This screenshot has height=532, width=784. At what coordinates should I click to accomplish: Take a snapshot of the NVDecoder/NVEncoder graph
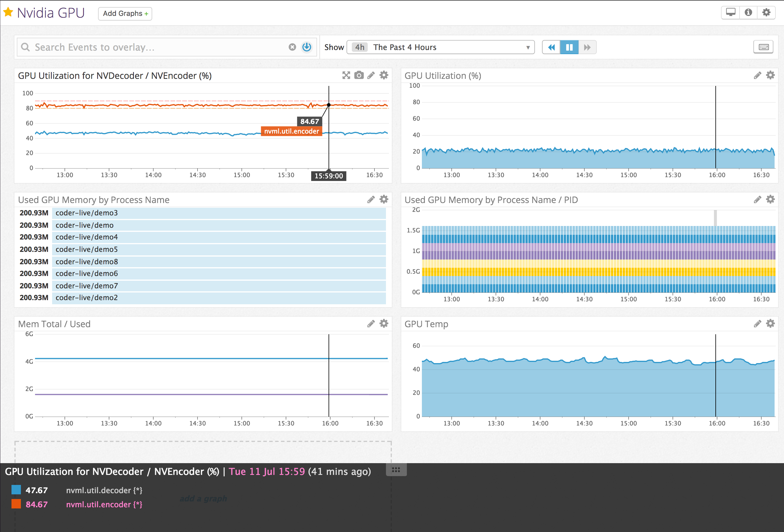point(359,75)
